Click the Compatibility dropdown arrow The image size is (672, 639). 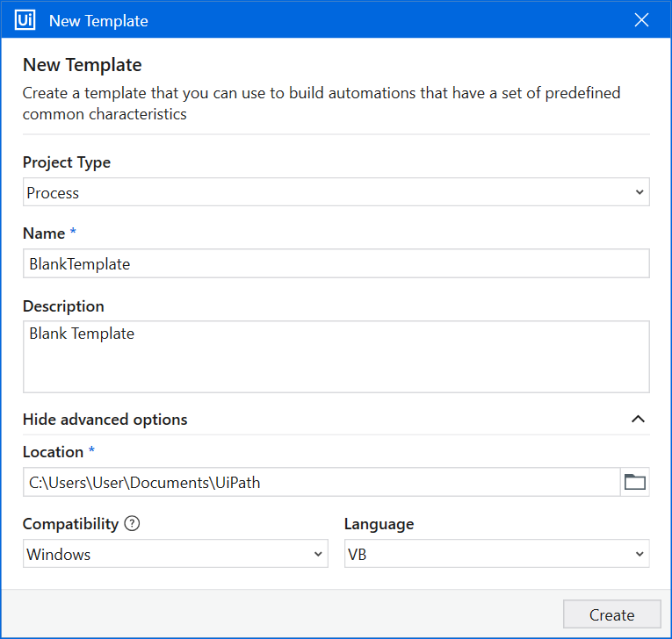click(x=317, y=554)
